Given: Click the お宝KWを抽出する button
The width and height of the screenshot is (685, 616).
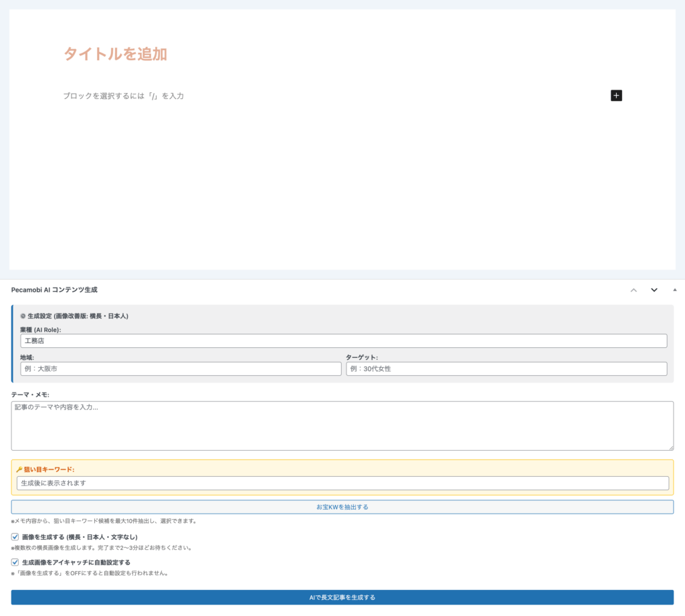Looking at the screenshot, I should click(342, 507).
